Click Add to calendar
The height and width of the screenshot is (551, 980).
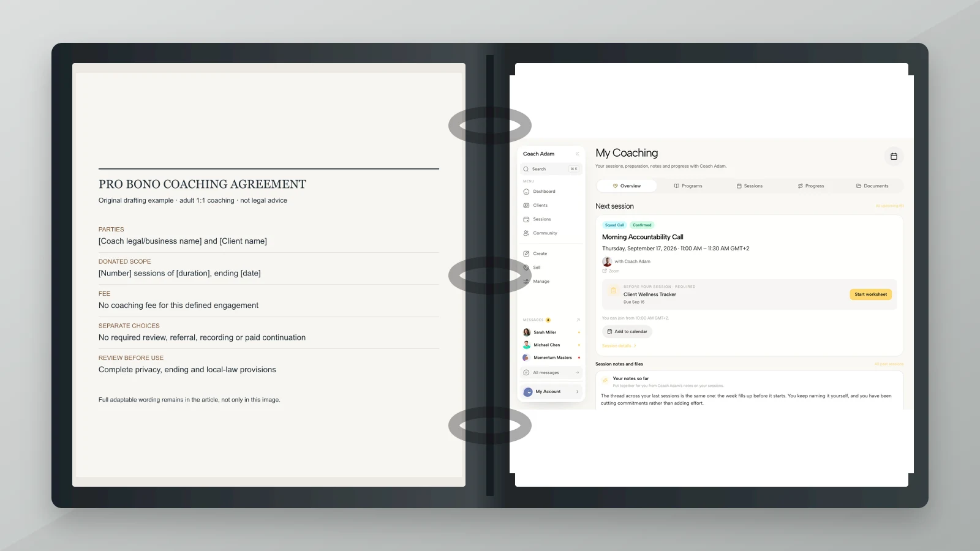[x=627, y=332]
